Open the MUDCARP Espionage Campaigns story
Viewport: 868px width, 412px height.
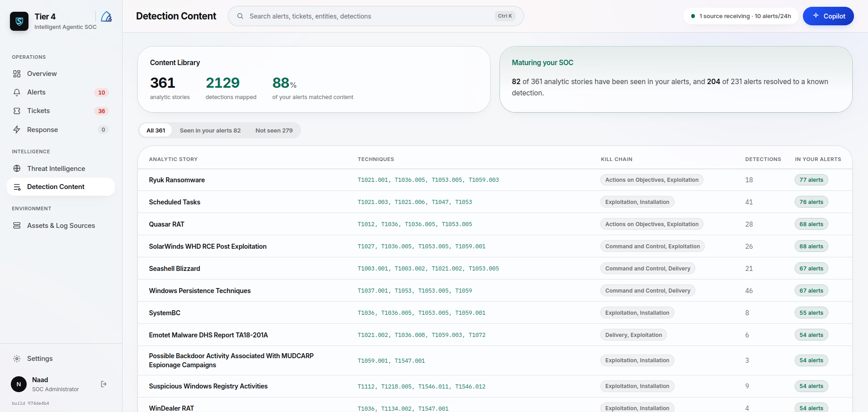[x=231, y=360]
